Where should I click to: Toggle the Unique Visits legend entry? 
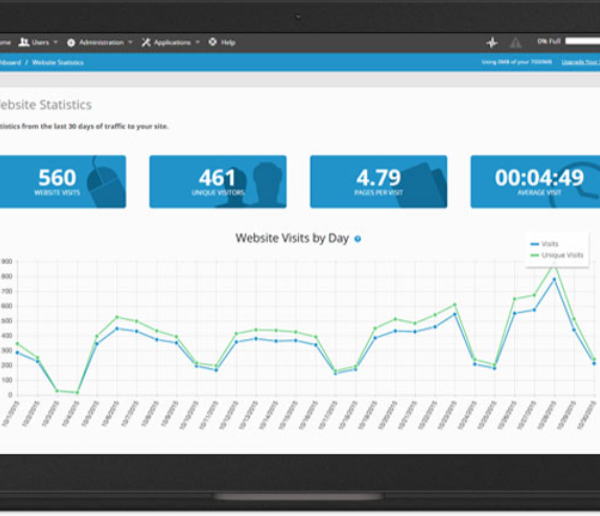coord(557,255)
